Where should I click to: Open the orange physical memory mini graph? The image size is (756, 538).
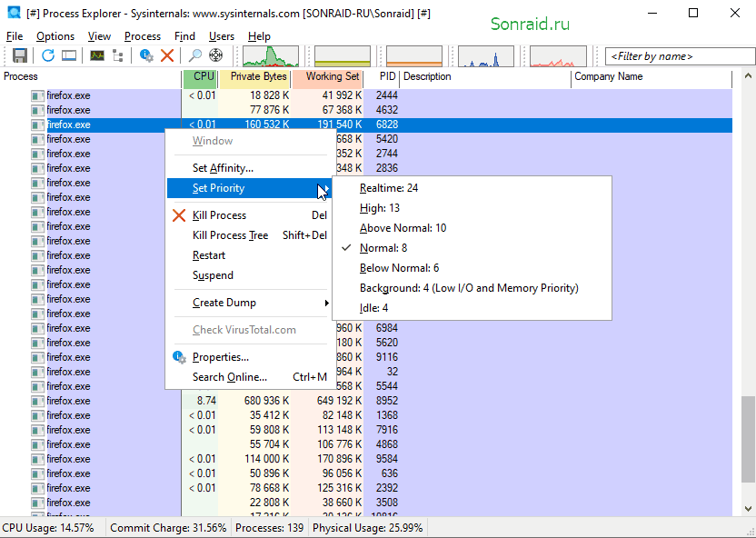[x=414, y=56]
